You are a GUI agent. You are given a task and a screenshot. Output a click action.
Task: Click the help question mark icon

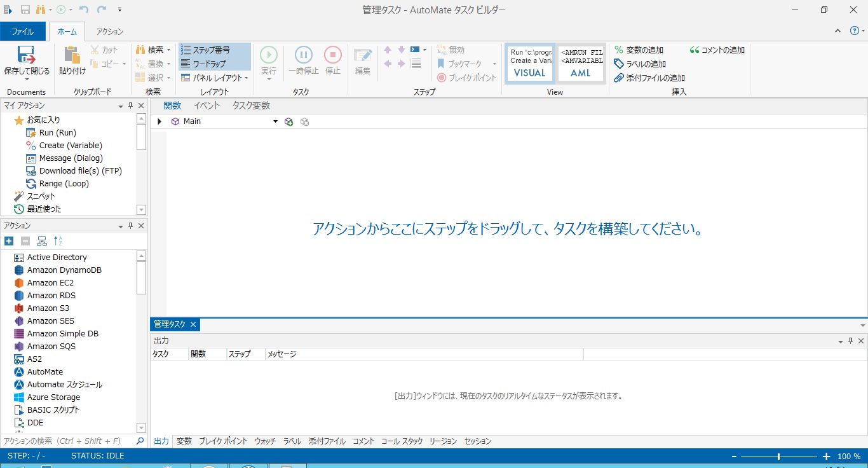coord(854,31)
